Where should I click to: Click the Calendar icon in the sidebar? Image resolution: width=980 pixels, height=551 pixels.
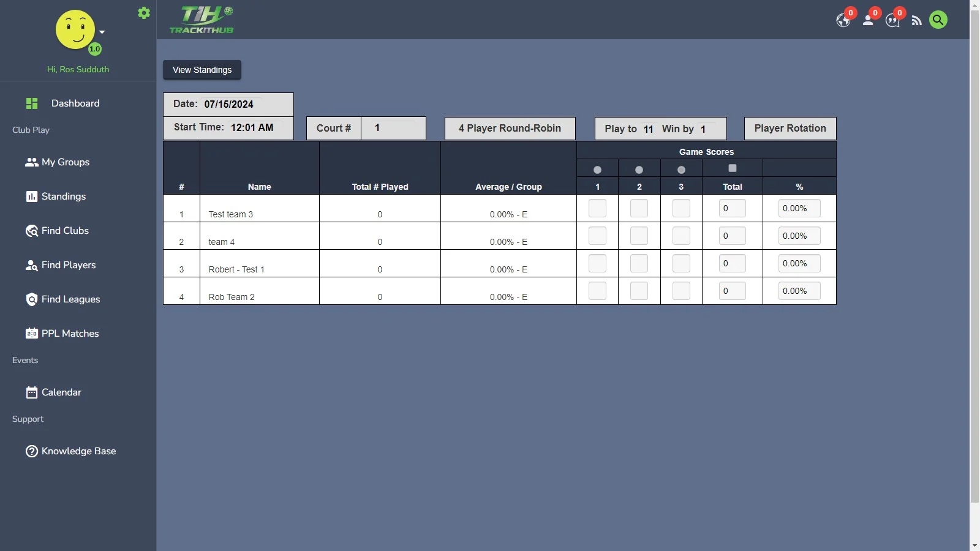32,392
